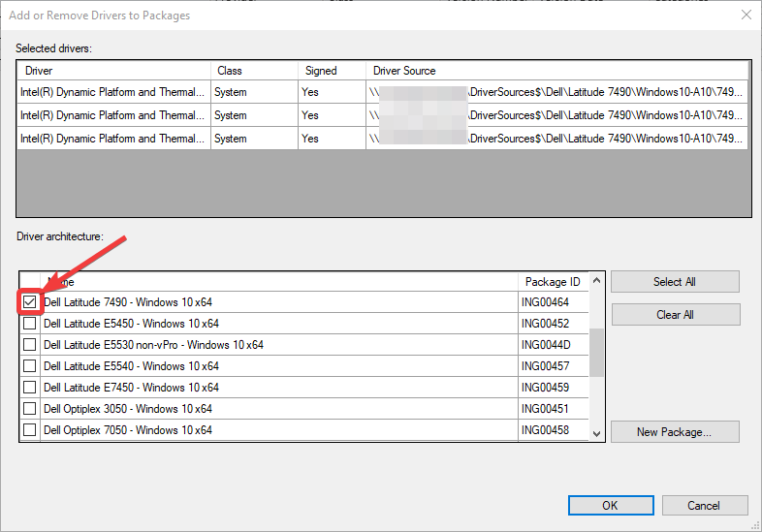Select second Intel(R) Dynamic Platform driver row

(x=383, y=115)
